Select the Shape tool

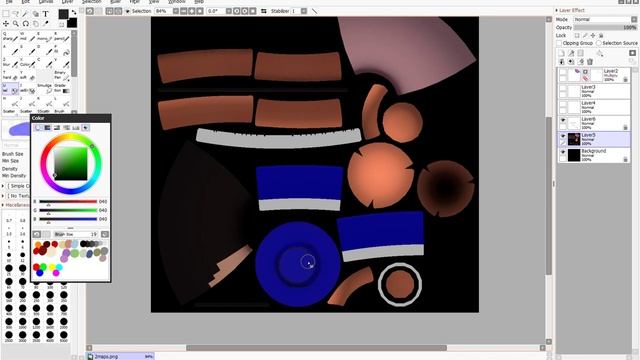click(x=36, y=14)
